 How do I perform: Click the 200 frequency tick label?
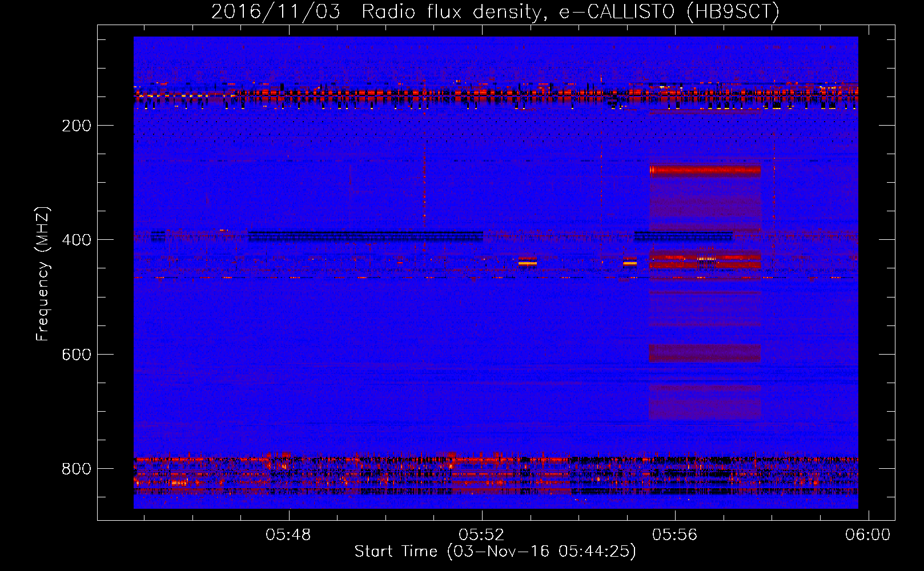point(77,126)
